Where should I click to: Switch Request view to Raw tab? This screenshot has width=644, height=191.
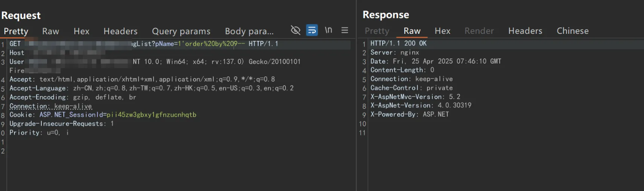[x=51, y=31]
